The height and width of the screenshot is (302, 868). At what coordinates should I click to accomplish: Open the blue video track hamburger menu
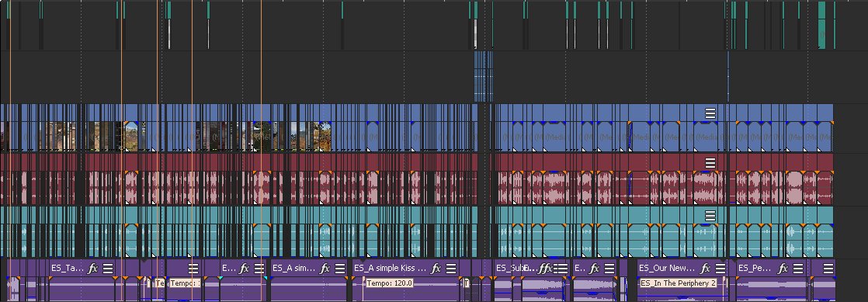click(710, 113)
